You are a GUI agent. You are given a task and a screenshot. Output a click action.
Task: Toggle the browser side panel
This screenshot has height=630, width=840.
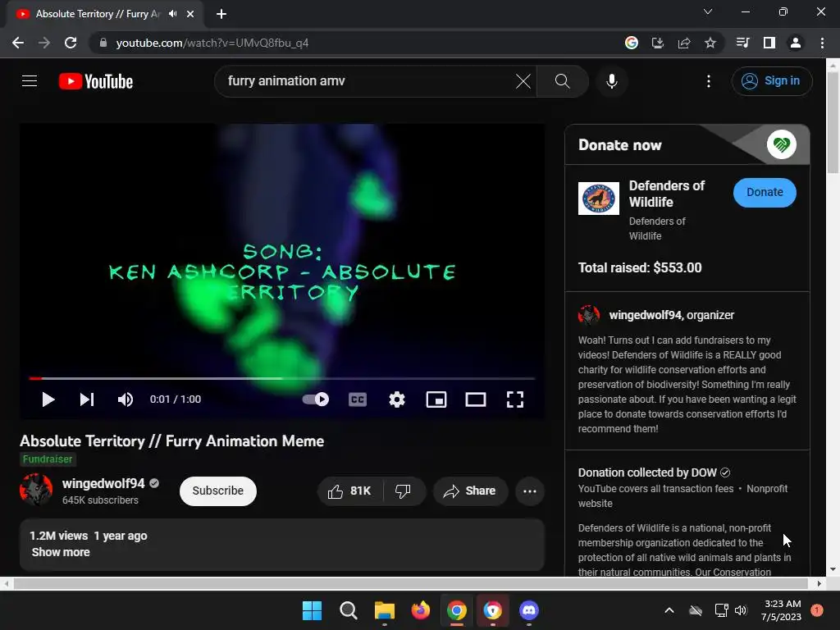point(769,43)
